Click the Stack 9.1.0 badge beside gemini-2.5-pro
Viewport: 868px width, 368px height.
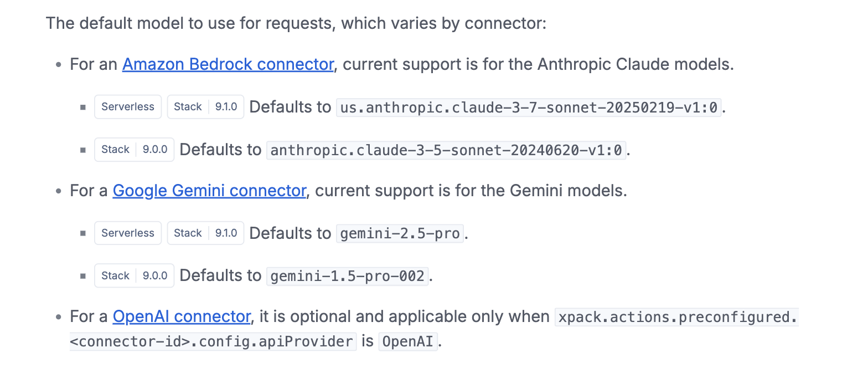(205, 233)
